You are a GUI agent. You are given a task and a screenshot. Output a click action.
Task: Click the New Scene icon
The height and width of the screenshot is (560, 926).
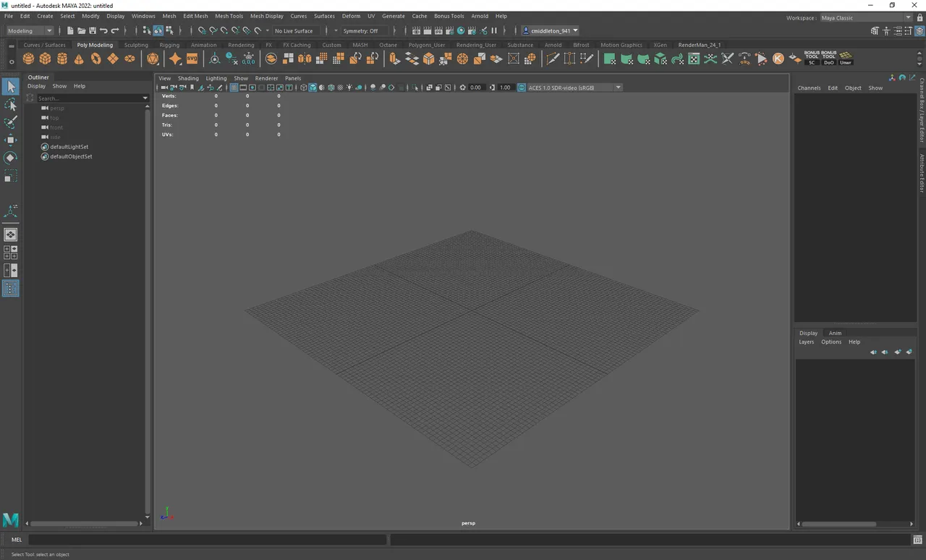(70, 30)
